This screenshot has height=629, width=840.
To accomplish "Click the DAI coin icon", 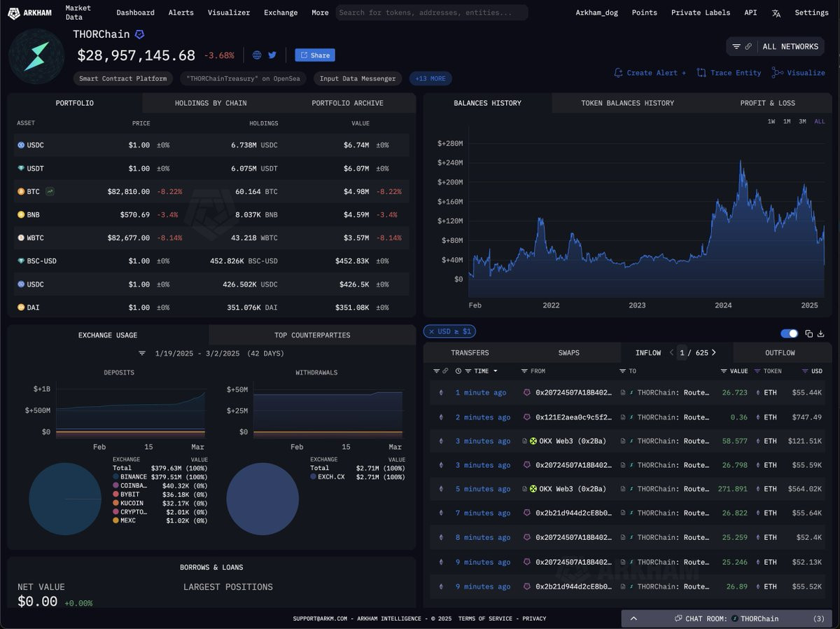I will point(21,307).
